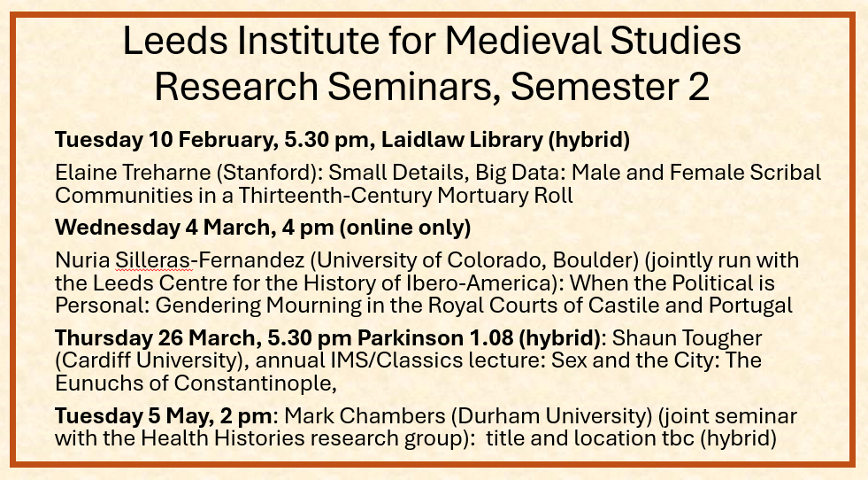Select the "Wednesday 4 March, 4 pm" heading
868x480 pixels.
tap(162, 226)
